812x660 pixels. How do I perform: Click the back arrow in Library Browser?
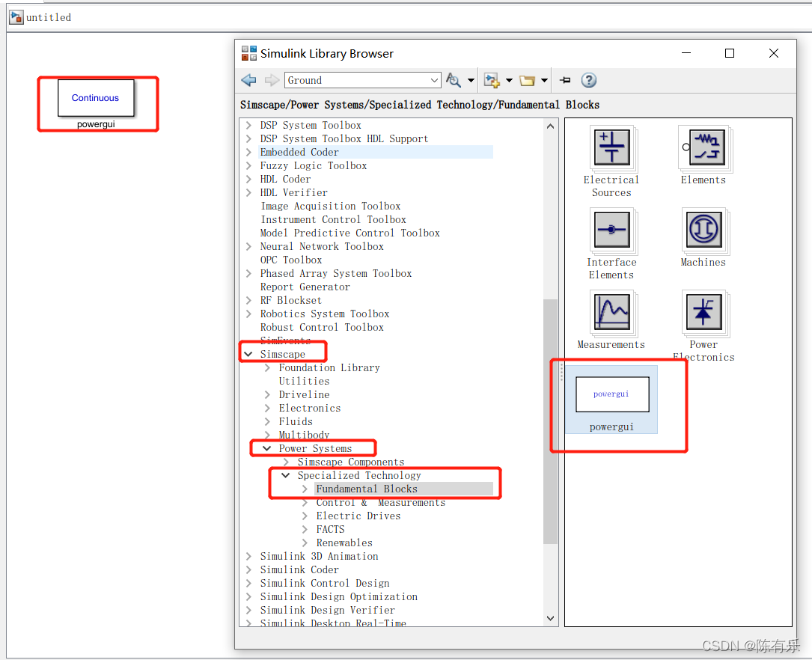[x=248, y=80]
